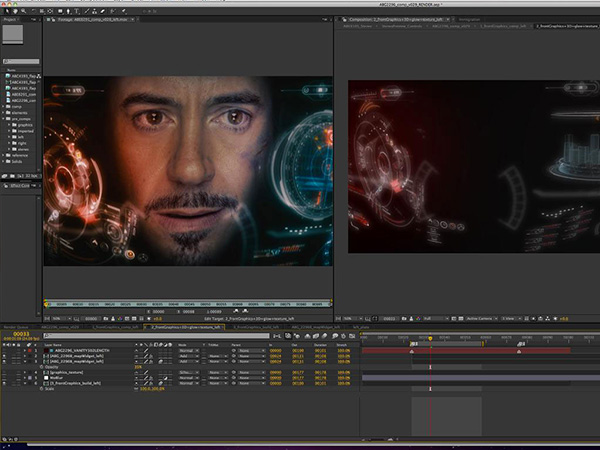Open the 1 View layout dropdown
The width and height of the screenshot is (600, 450).
[x=512, y=318]
